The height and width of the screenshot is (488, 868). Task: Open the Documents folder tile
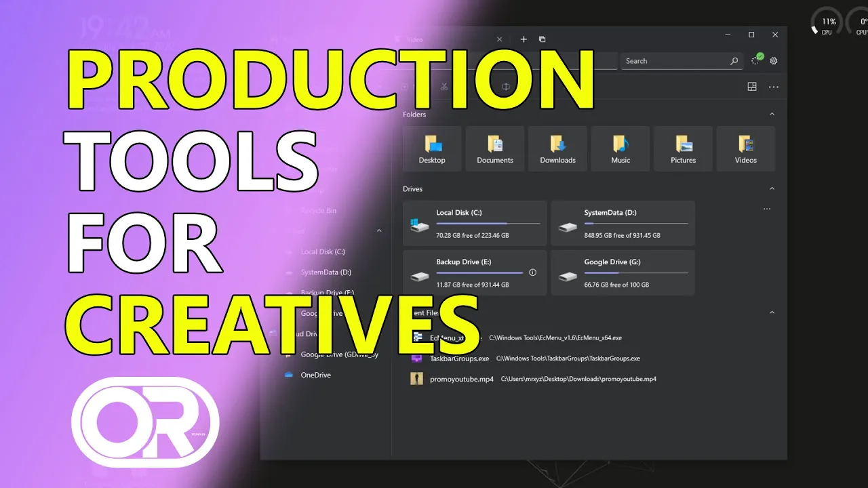(495, 148)
